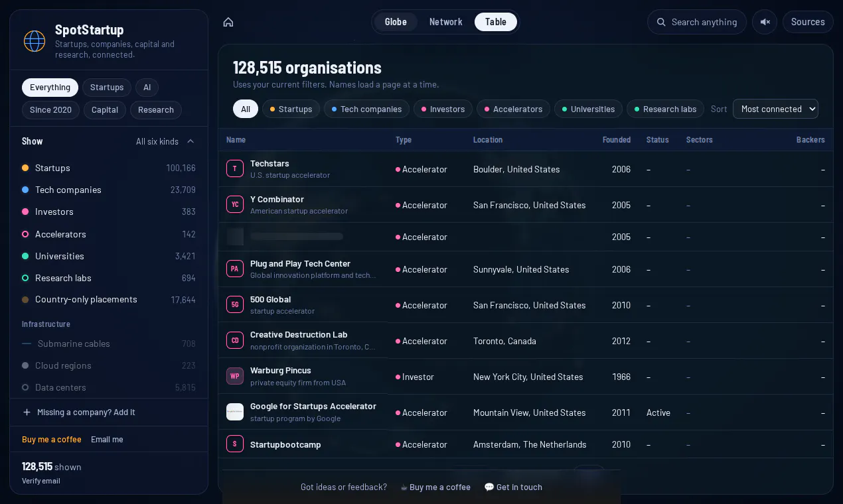Toggle Accelerators kind in Show list
Screen dimensions: 843x504
pyautogui.click(x=109, y=234)
